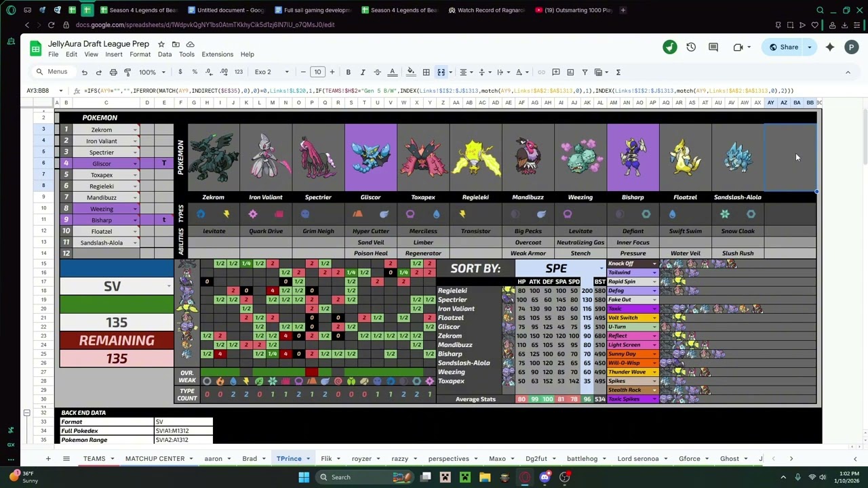868x488 pixels.
Task: Click the Menus search box
Action: pos(52,72)
